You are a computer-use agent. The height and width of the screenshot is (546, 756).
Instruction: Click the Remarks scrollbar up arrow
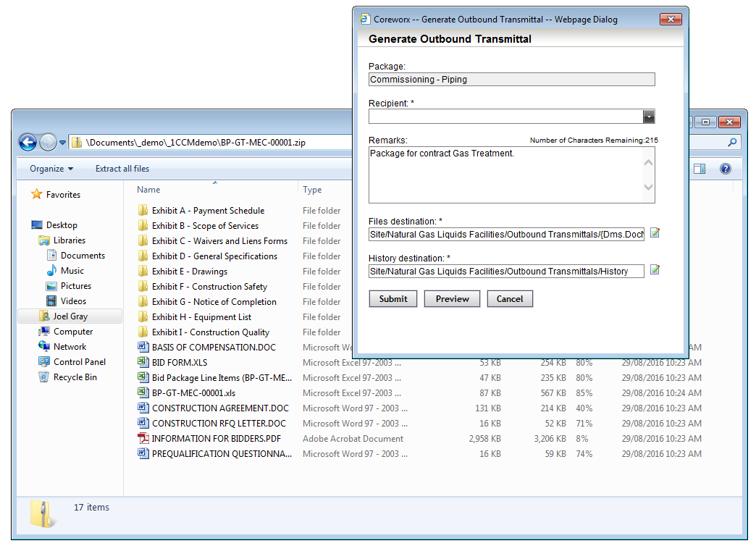pyautogui.click(x=649, y=162)
